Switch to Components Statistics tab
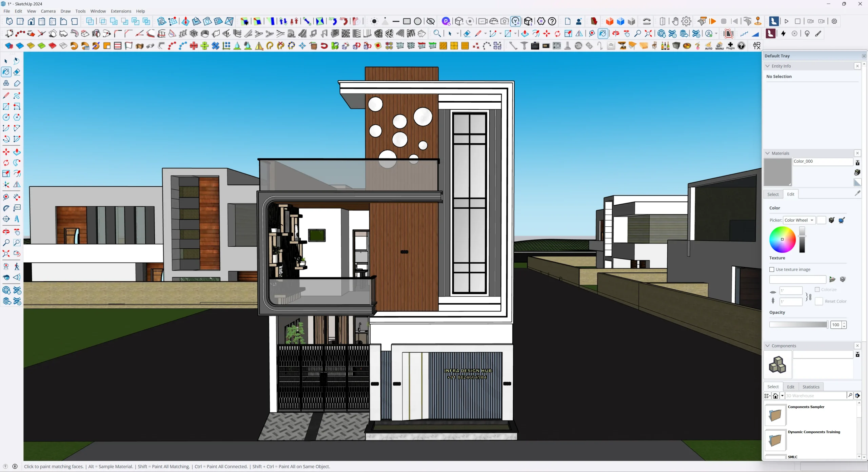This screenshot has height=472, width=868. point(811,387)
